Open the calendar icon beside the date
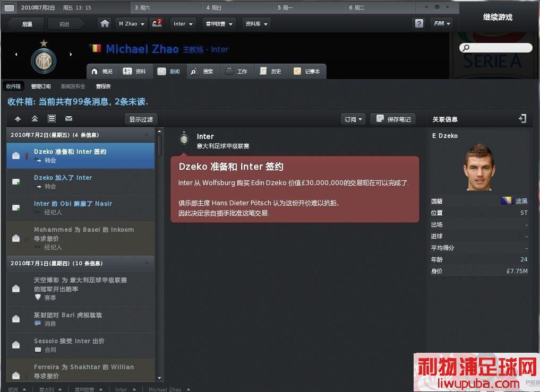Screen dimensions: 540x392 click(10, 7)
